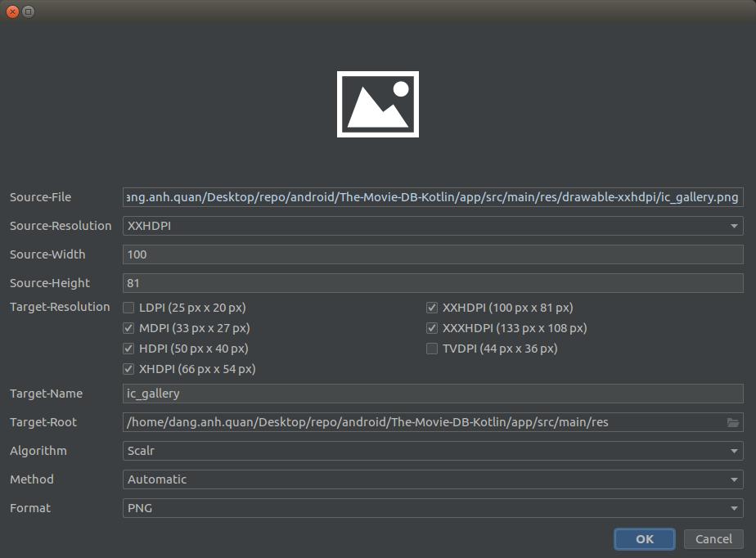Image resolution: width=756 pixels, height=558 pixels.
Task: Click the Target-Root label
Action: [43, 422]
